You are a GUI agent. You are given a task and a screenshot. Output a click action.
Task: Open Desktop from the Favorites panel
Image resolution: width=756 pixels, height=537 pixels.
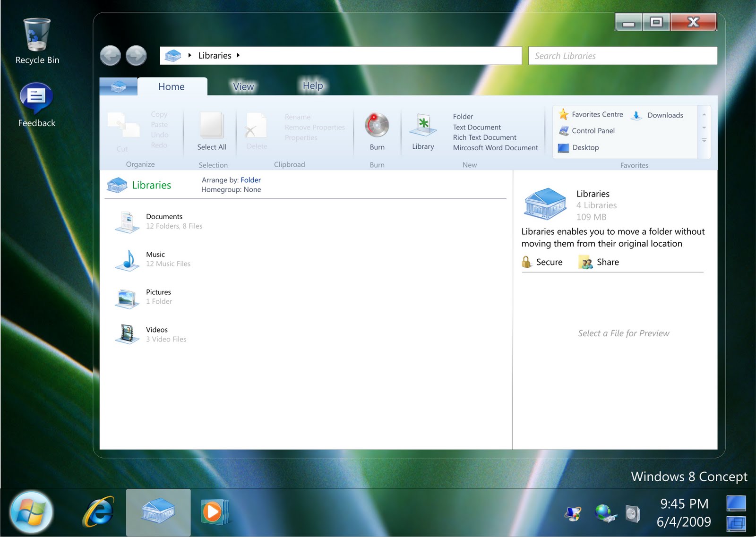[x=586, y=147]
